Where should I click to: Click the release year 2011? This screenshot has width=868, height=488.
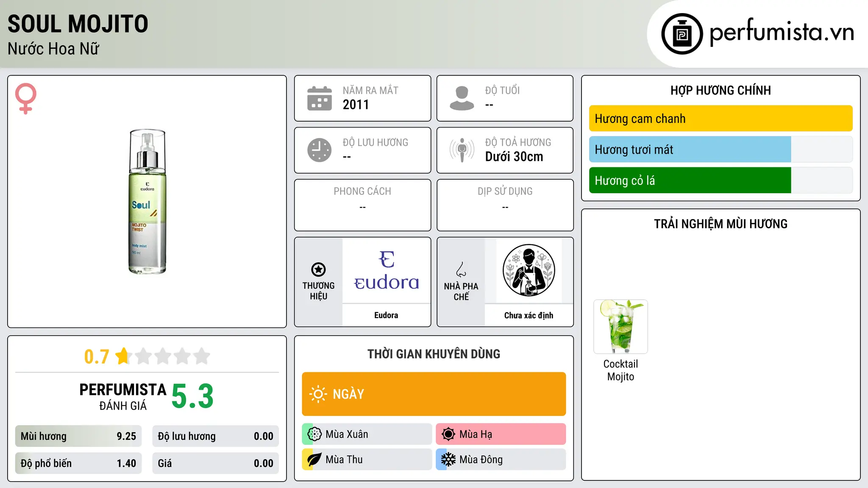point(356,105)
